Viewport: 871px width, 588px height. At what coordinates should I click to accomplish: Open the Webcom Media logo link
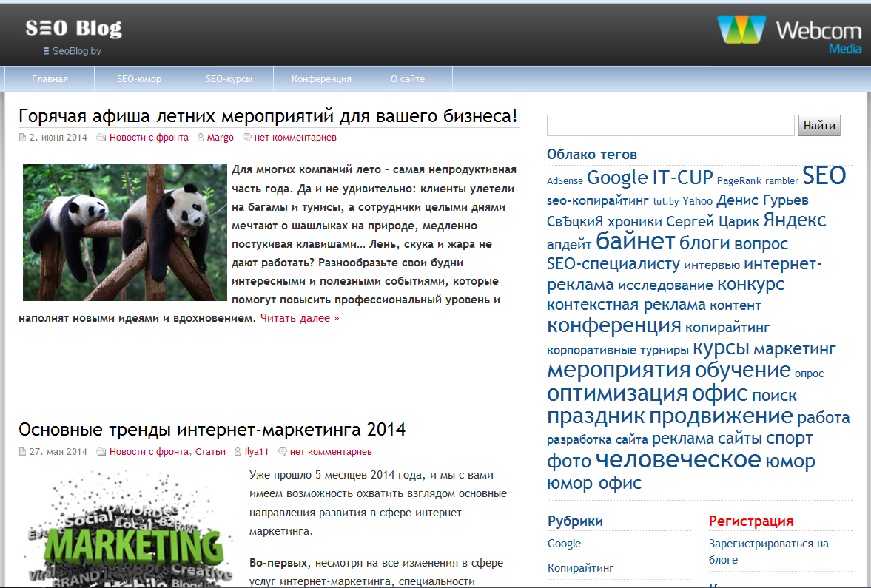tap(789, 34)
